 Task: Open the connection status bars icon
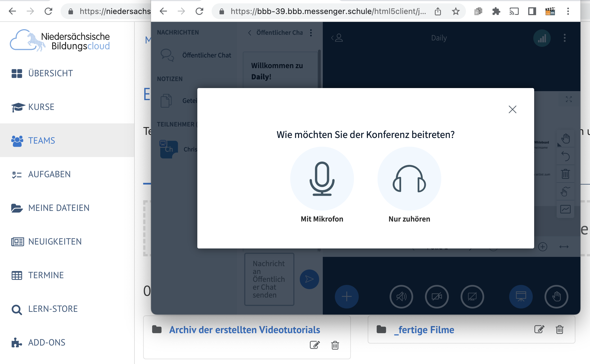click(542, 38)
